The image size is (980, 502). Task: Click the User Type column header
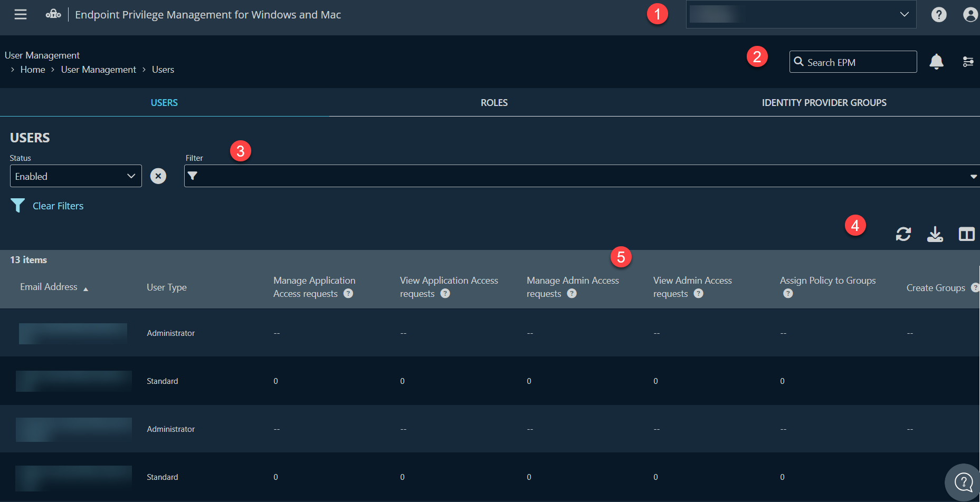tap(167, 287)
